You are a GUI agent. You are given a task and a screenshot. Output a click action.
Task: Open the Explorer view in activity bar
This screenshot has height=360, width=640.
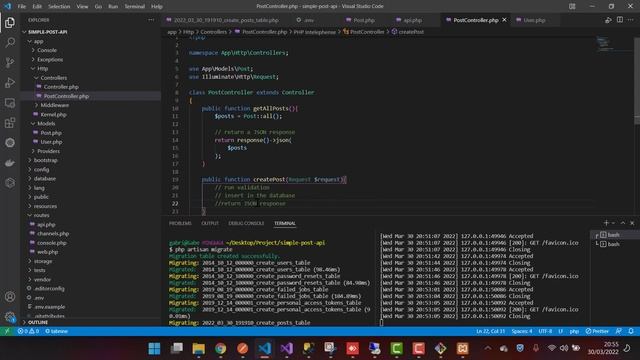pyautogui.click(x=10, y=22)
